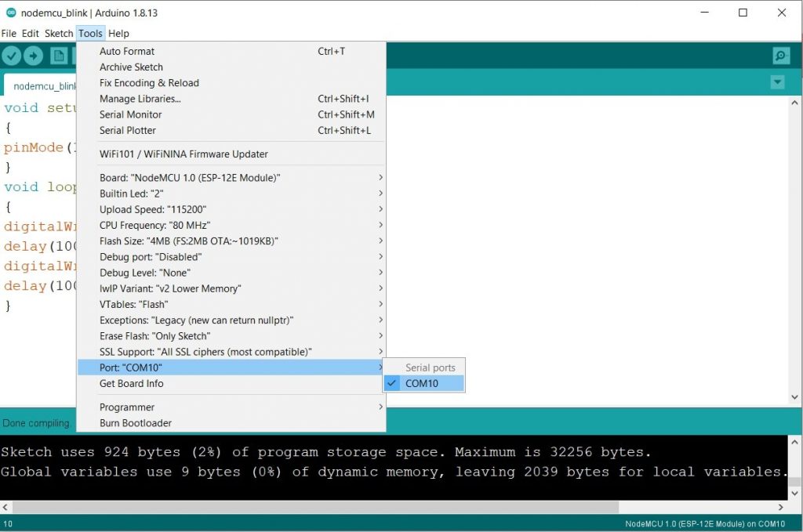
Task: Click the console horizontal scrollbar thumb
Action: point(315,507)
